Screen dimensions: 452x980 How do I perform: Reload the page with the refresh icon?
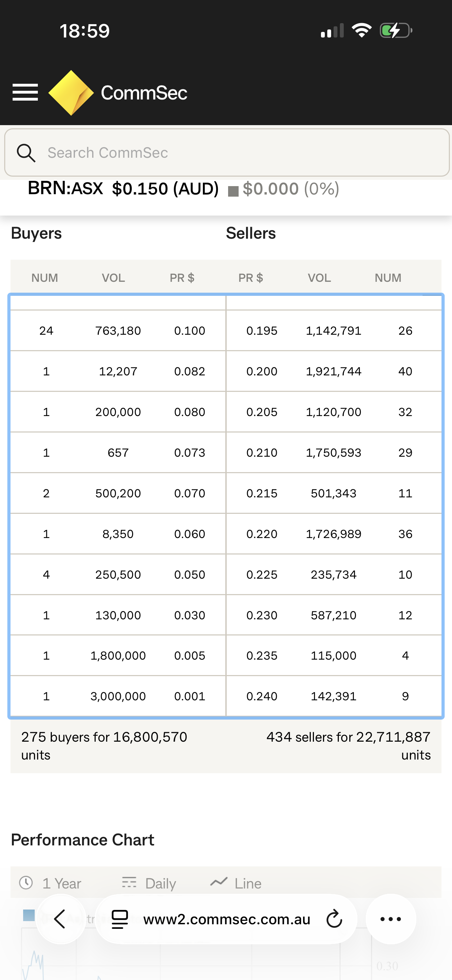point(334,919)
